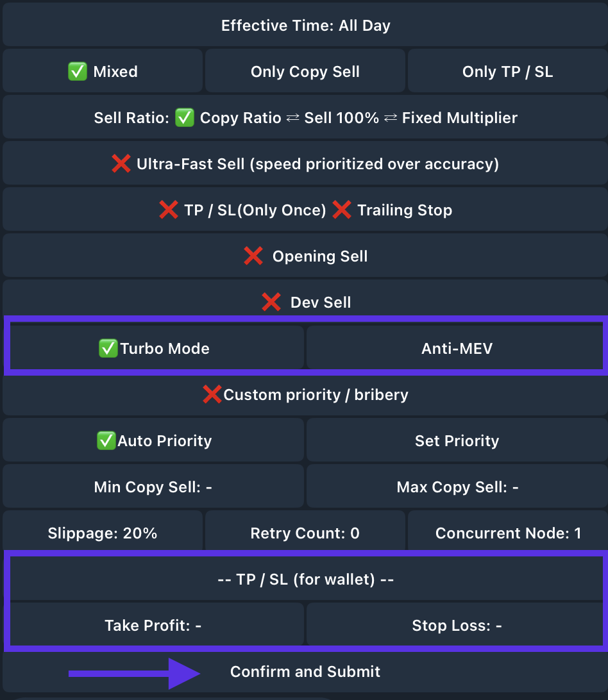Screen dimensions: 608x700
Task: Choose the Only Copy Sell mode
Action: click(305, 72)
